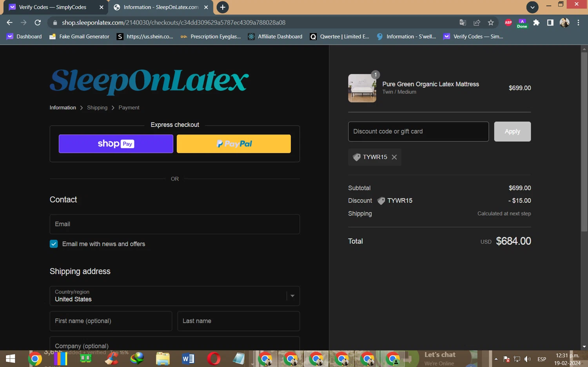Open Chrome from the taskbar
Viewport: 588px width, 367px height.
(x=35, y=358)
